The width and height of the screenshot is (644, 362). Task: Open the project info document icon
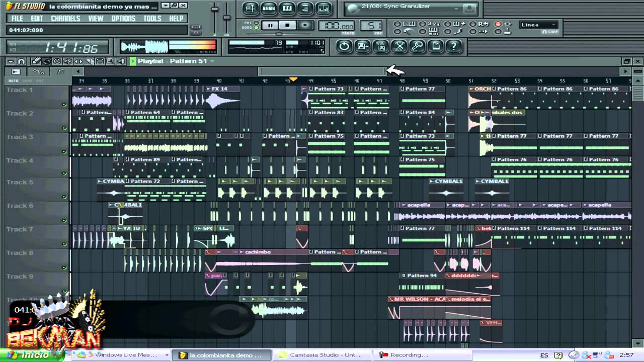435,47
